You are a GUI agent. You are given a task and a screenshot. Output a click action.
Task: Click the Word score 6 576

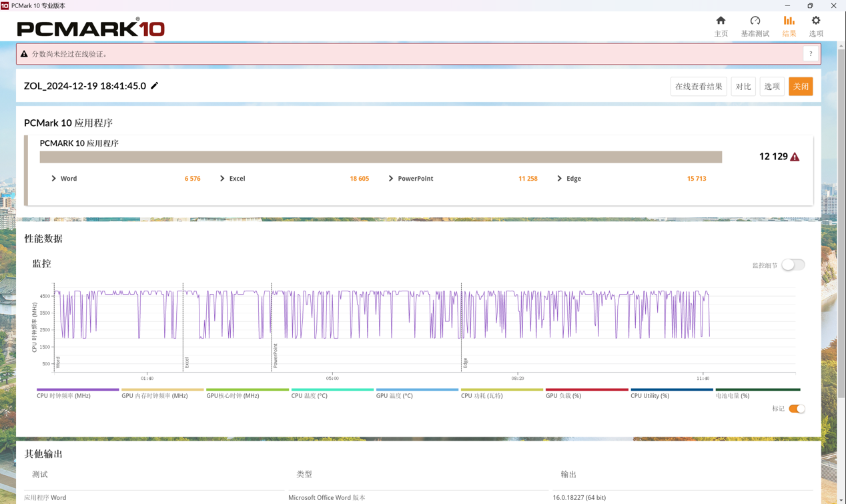tap(192, 179)
